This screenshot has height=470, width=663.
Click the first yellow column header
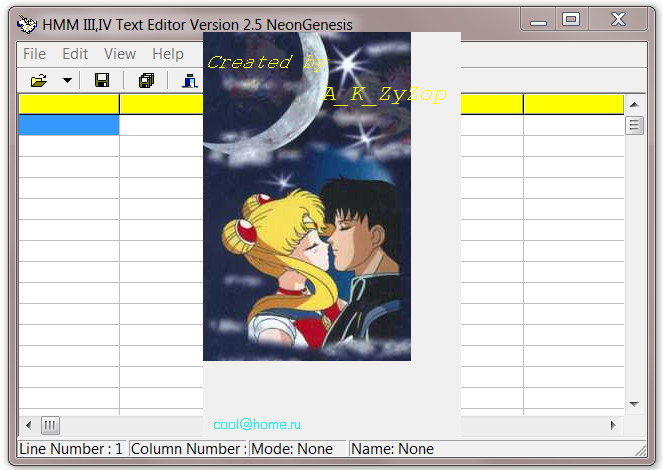(69, 104)
